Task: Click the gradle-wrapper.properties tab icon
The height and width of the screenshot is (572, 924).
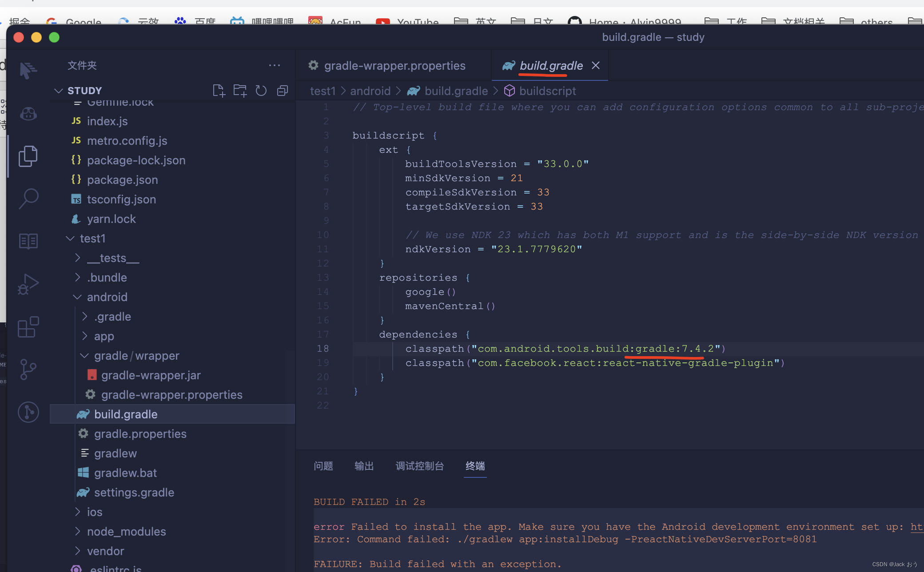Action: tap(314, 65)
